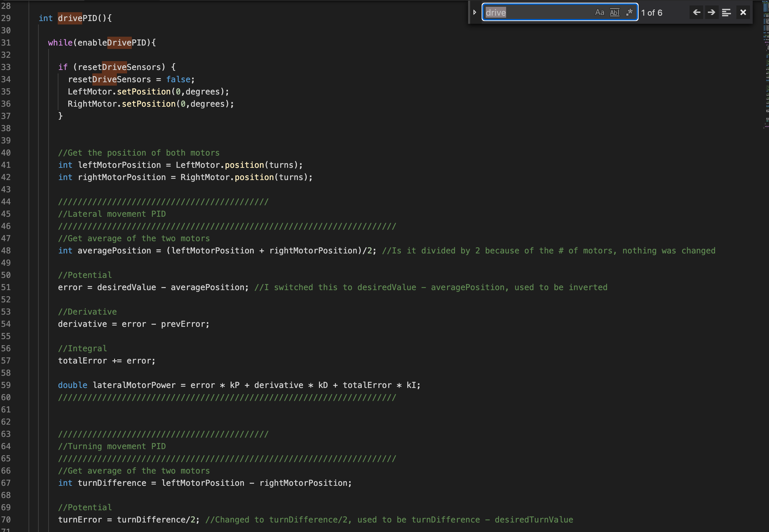This screenshot has width=769, height=532.
Task: Click 'resetDriveSensors' in the if condition
Action: (x=119, y=67)
